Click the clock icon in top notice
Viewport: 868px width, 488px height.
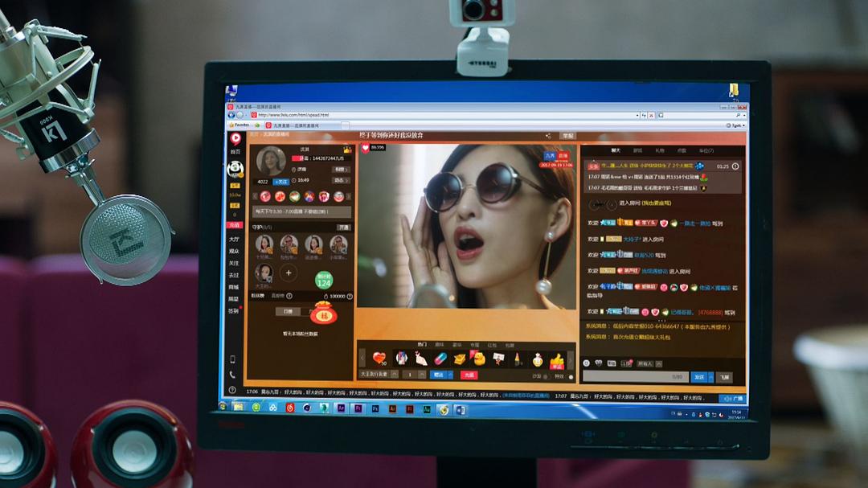click(x=735, y=166)
